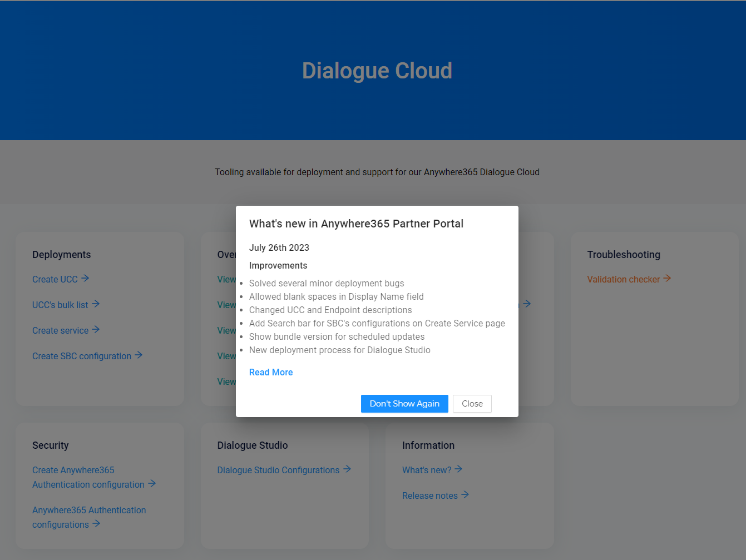
Task: Click arrow icon beside Release notes
Action: [465, 495]
